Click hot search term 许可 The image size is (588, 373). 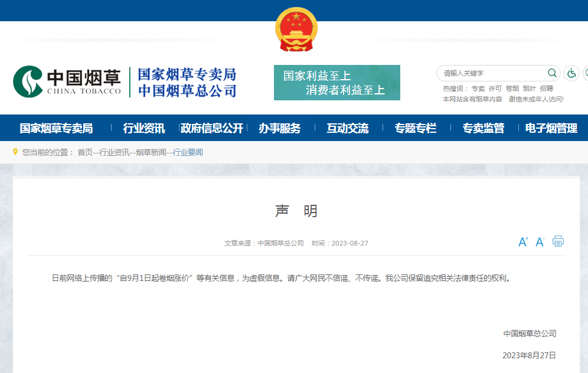495,89
